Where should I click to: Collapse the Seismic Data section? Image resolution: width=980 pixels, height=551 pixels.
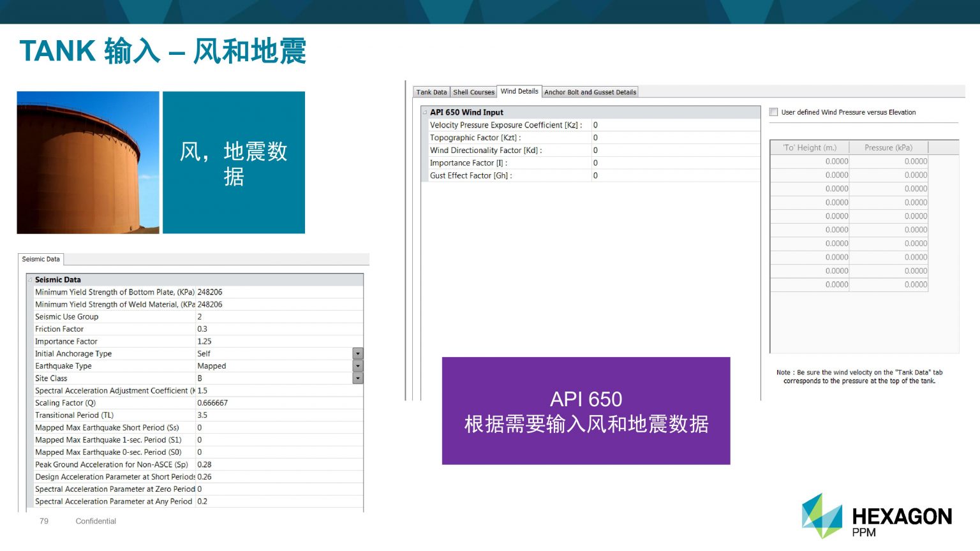(x=30, y=280)
